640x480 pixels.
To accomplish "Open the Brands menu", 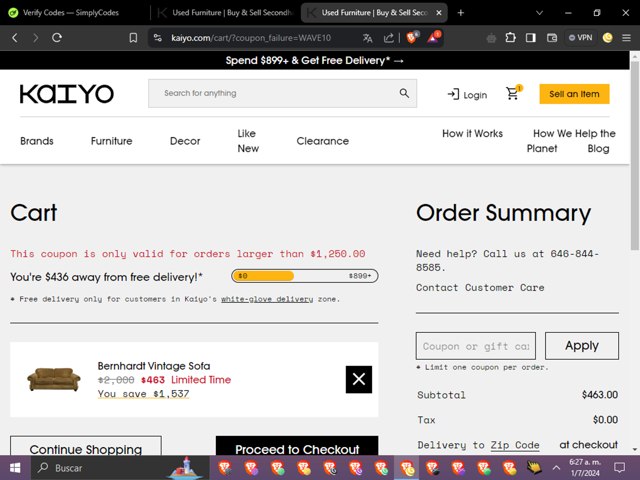I will [37, 141].
